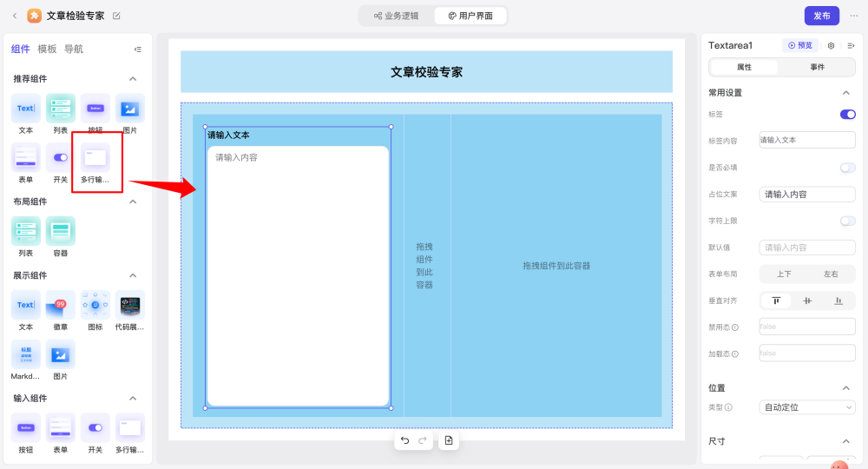
Task: Toggle the 标签 label switch off
Action: [x=847, y=114]
